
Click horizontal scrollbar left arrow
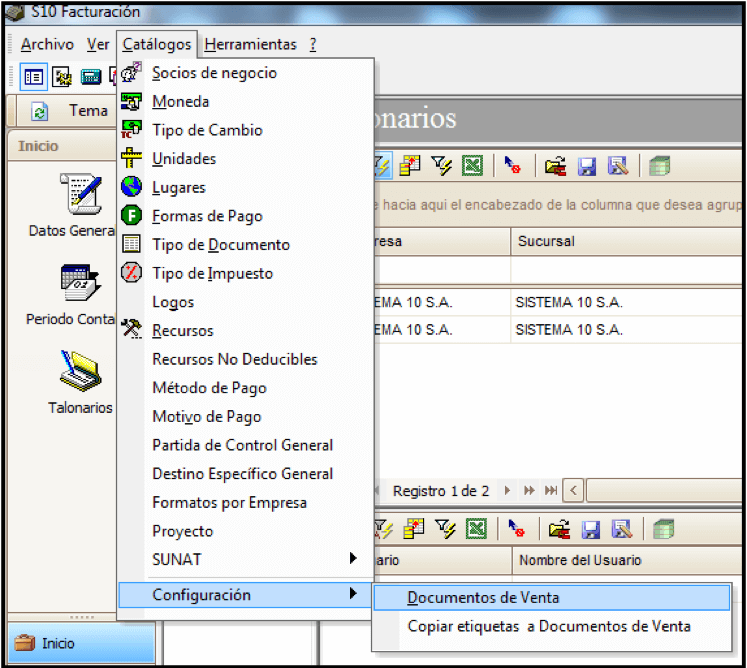pyautogui.click(x=574, y=490)
